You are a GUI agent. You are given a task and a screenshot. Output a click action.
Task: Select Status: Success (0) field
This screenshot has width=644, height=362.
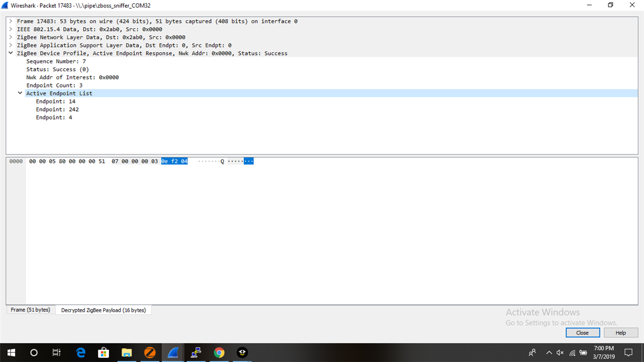58,69
